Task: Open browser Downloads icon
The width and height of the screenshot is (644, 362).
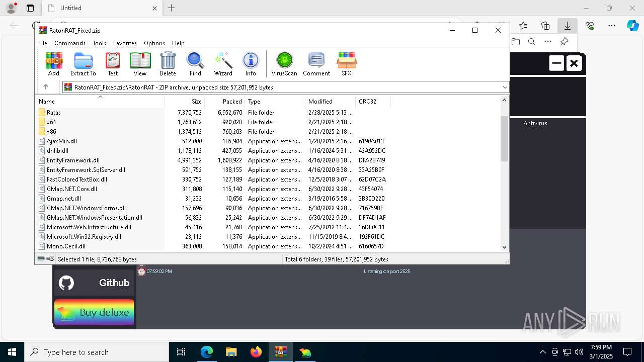Action: 568,26
